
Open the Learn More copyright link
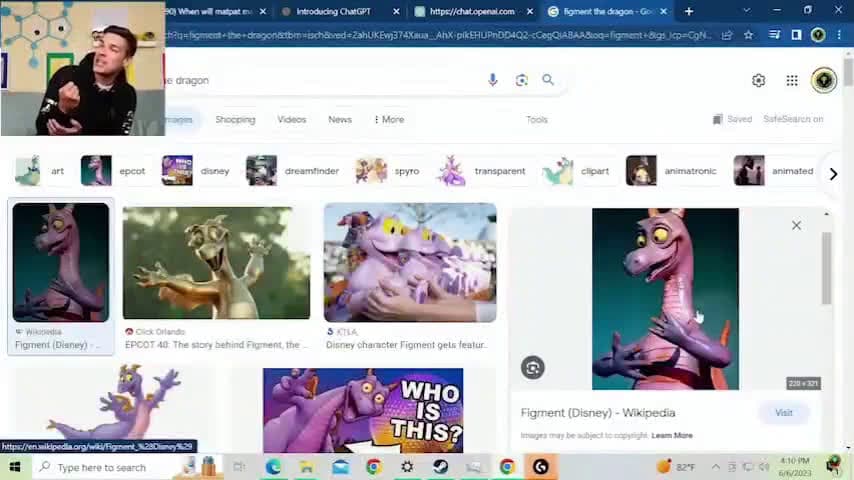tap(672, 435)
